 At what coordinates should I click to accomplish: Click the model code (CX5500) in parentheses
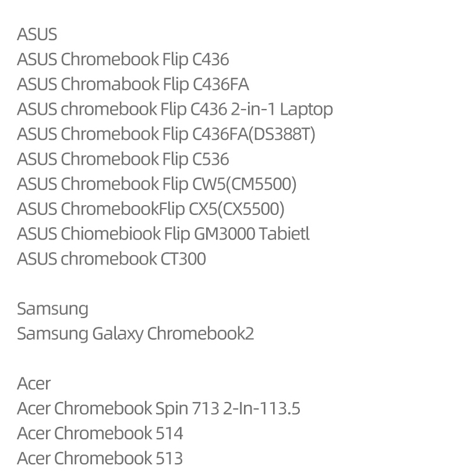tap(251, 209)
